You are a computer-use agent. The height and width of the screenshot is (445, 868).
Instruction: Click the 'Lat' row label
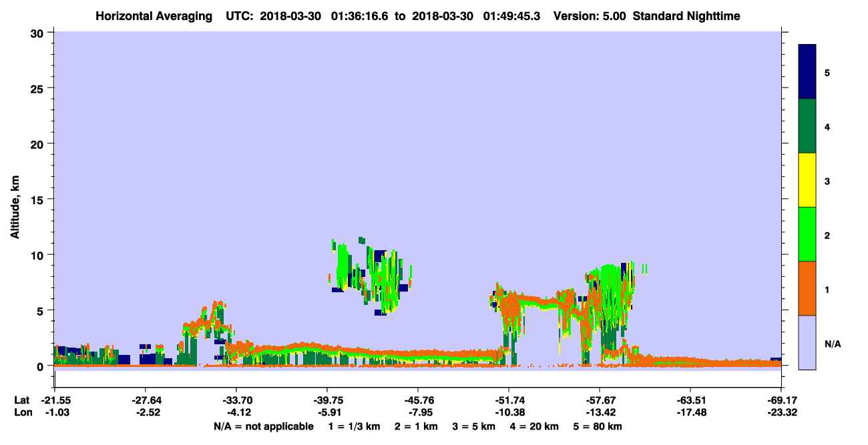click(x=21, y=400)
